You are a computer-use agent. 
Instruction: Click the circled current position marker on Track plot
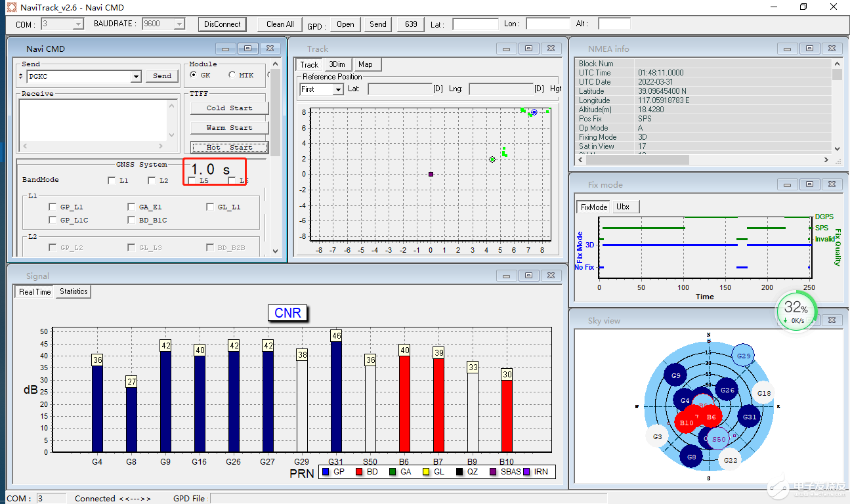[534, 112]
